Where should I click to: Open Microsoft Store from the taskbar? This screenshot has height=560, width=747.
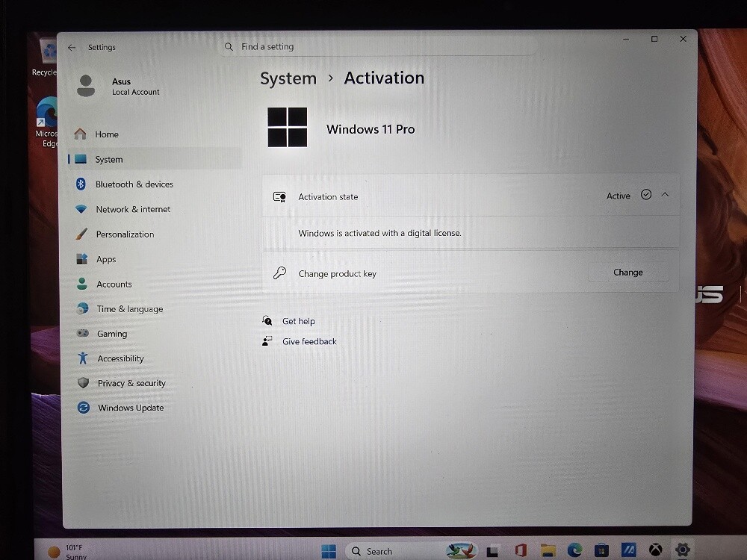601,550
